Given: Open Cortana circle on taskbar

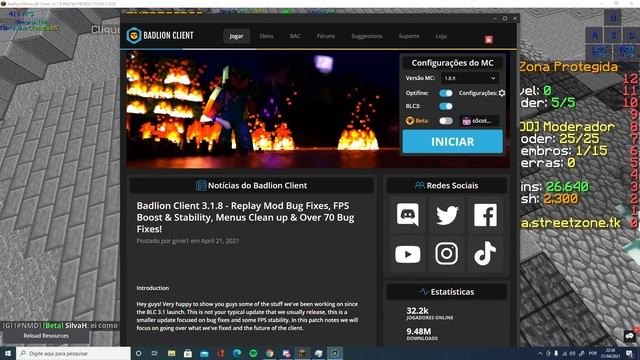Looking at the screenshot, I should (x=138, y=353).
